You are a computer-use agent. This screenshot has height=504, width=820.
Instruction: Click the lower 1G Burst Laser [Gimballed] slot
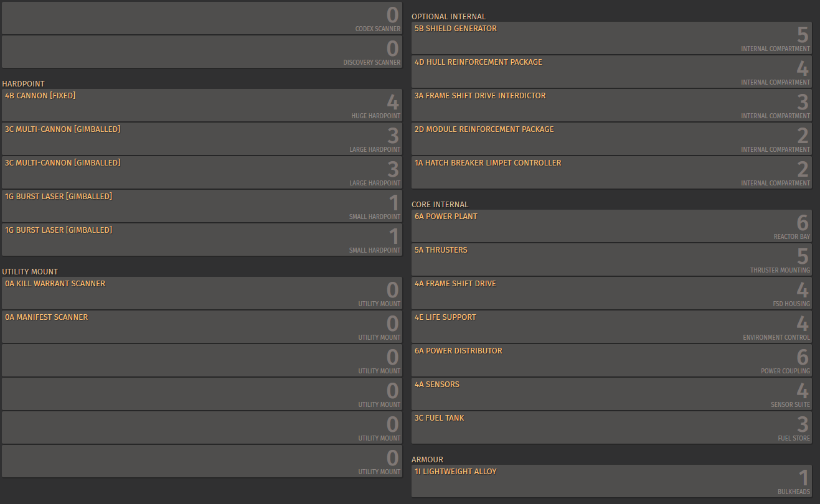point(202,240)
